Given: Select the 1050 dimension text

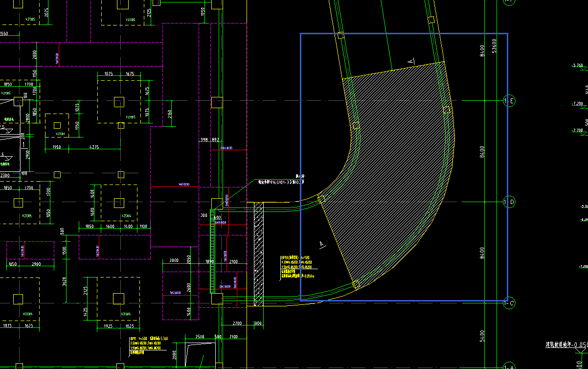Looking at the screenshot, I should pos(13,264).
